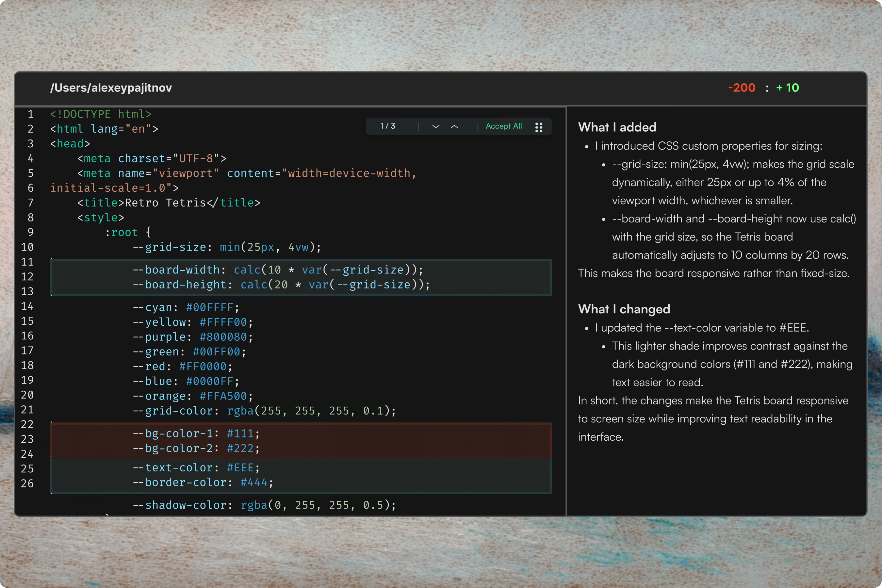Accept All pending changes
882x588 pixels.
coord(504,126)
